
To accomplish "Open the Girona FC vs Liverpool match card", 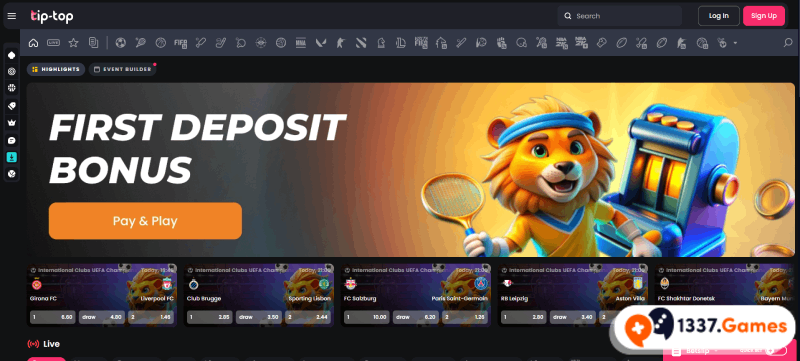I will 102,295.
